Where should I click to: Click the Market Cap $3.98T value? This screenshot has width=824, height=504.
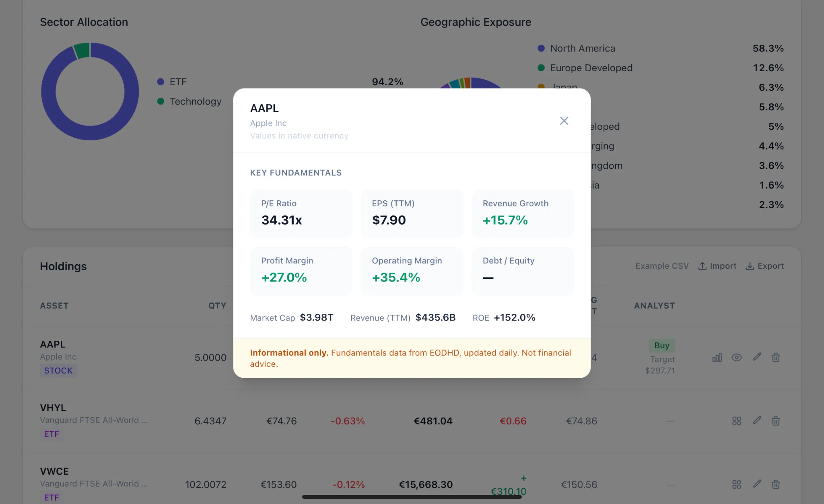[x=317, y=317]
